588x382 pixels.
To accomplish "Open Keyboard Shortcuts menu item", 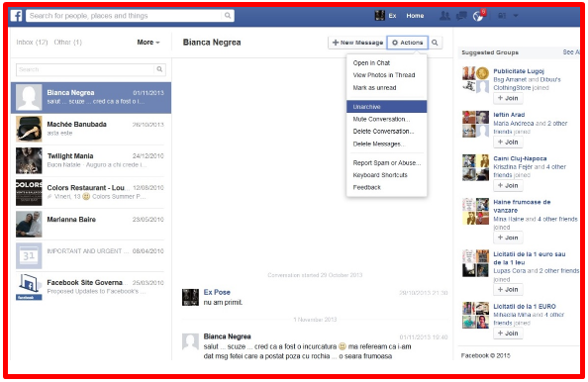I will pyautogui.click(x=386, y=175).
